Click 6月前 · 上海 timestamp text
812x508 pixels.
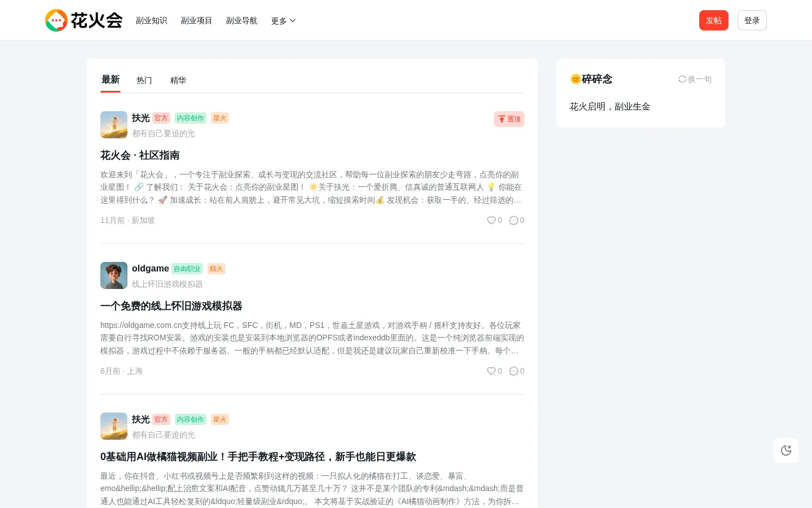[x=122, y=371]
